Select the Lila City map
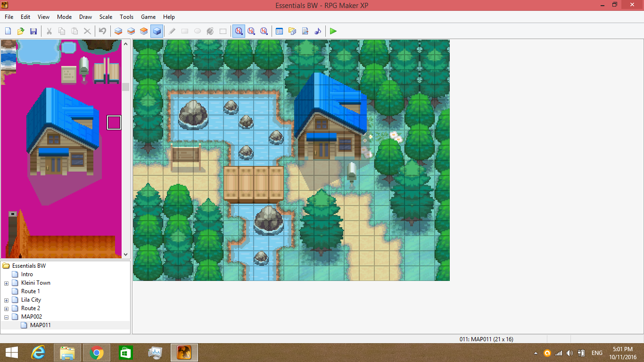The height and width of the screenshot is (362, 644). click(x=31, y=300)
